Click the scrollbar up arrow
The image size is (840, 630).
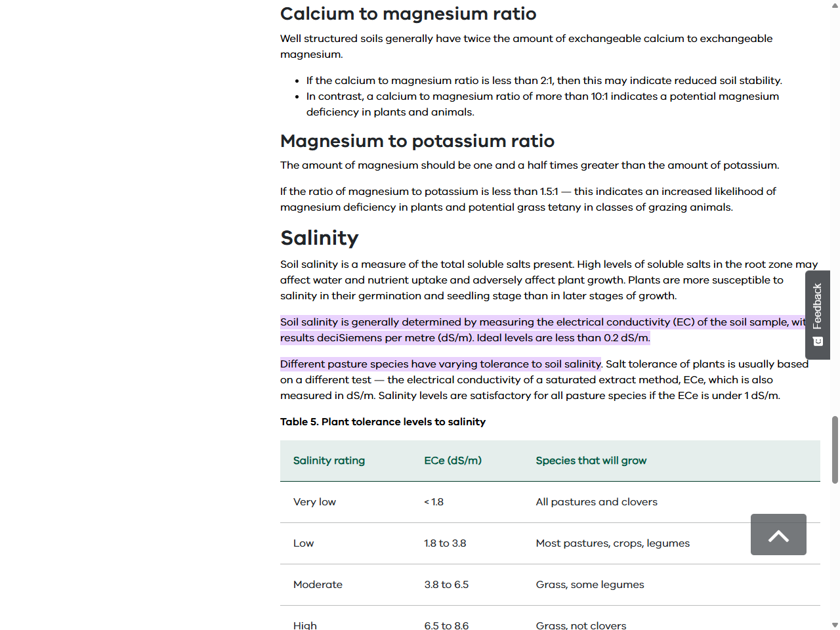[x=835, y=5]
